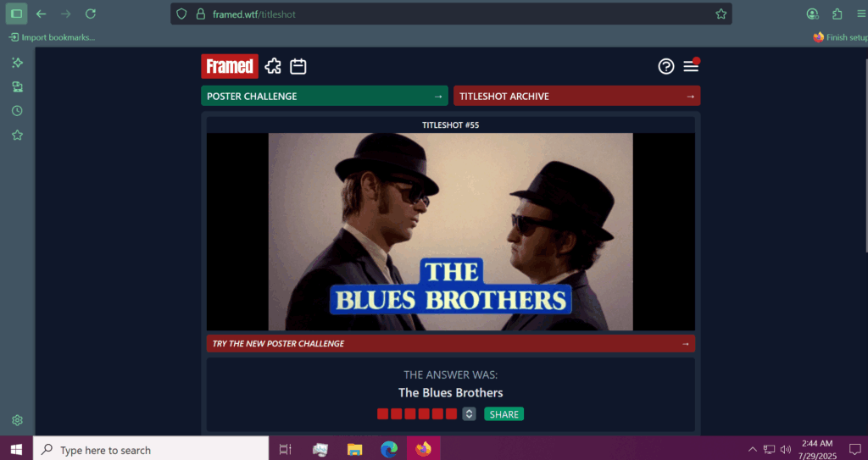Toggle the browser sidebar button
The image size is (868, 460).
pyautogui.click(x=16, y=14)
